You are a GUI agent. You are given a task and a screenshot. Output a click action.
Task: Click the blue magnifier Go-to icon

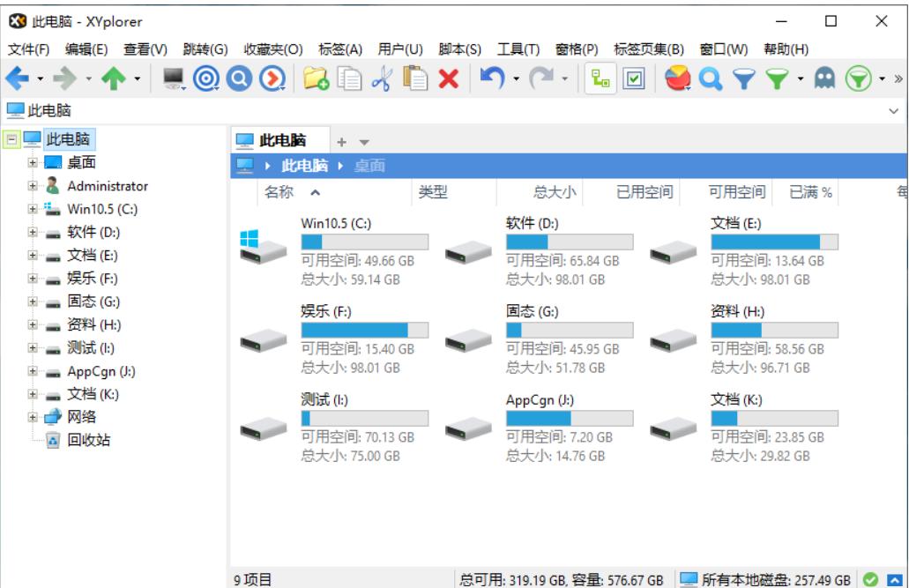coord(240,78)
